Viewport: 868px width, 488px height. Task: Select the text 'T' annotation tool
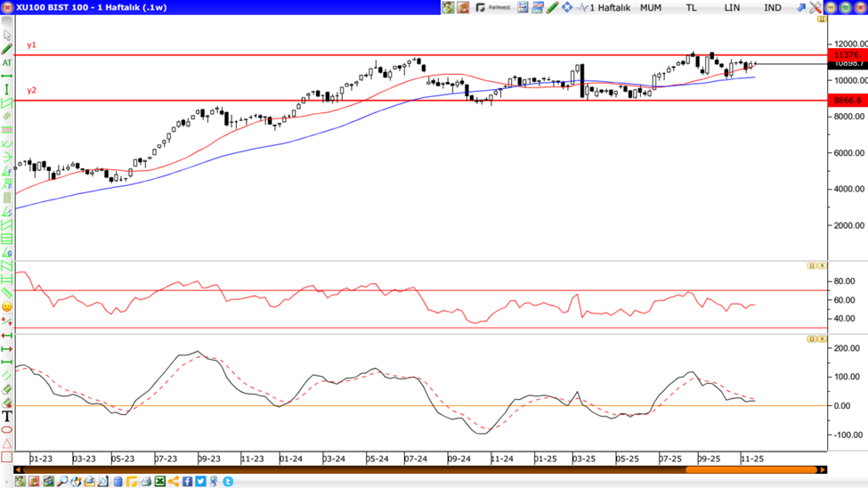tap(7, 416)
